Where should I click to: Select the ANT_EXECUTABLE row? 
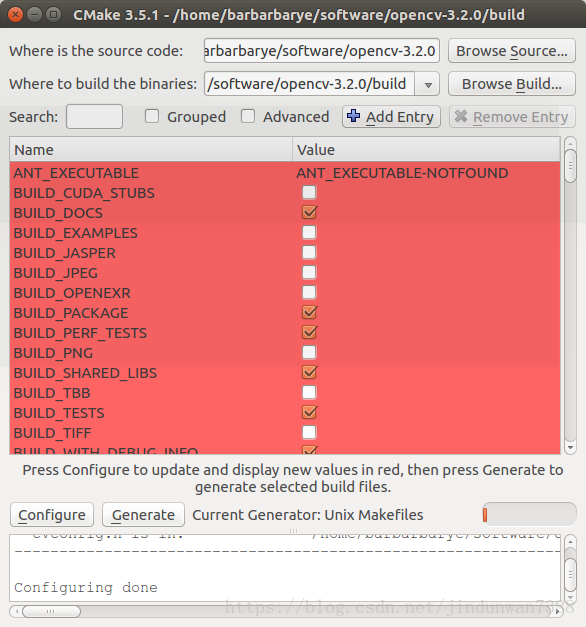(x=285, y=173)
